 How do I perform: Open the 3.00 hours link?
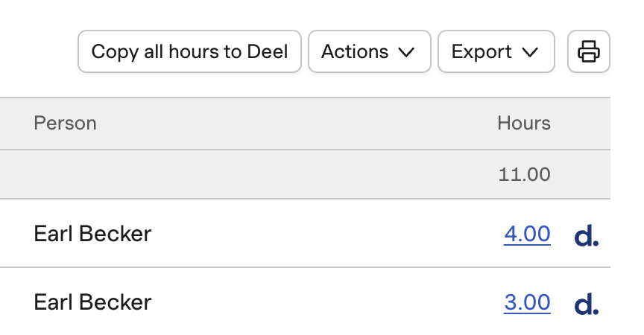pos(527,302)
